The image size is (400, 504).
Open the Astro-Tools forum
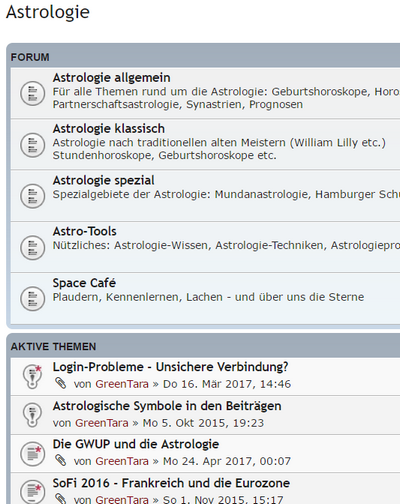pyautogui.click(x=85, y=231)
